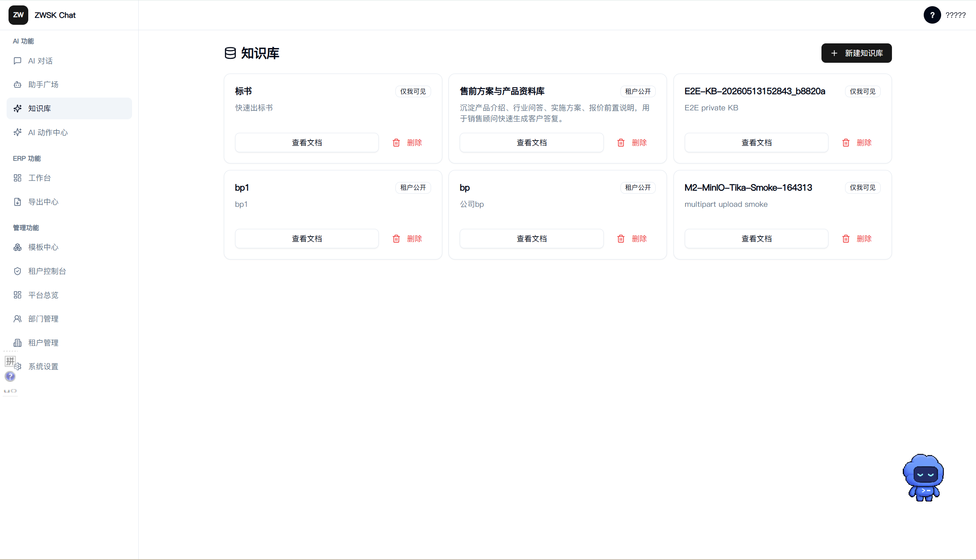Click the purple help circle icon

[x=10, y=376]
